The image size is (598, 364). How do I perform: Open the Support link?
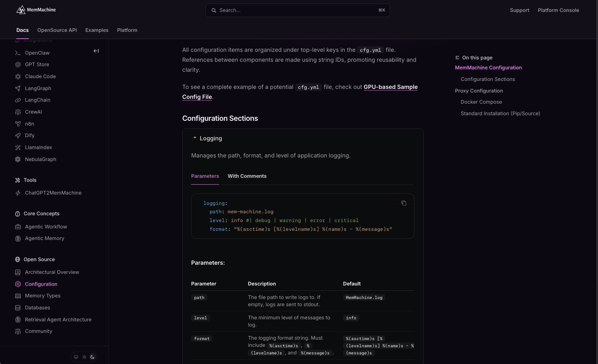pyautogui.click(x=519, y=10)
